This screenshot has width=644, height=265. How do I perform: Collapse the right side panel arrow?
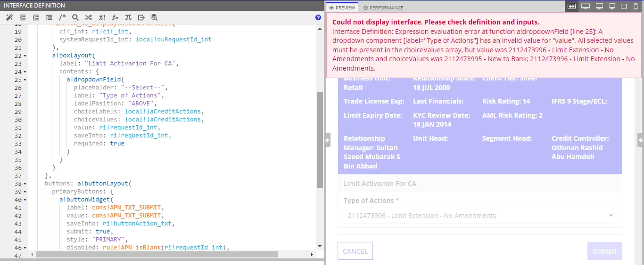click(641, 140)
